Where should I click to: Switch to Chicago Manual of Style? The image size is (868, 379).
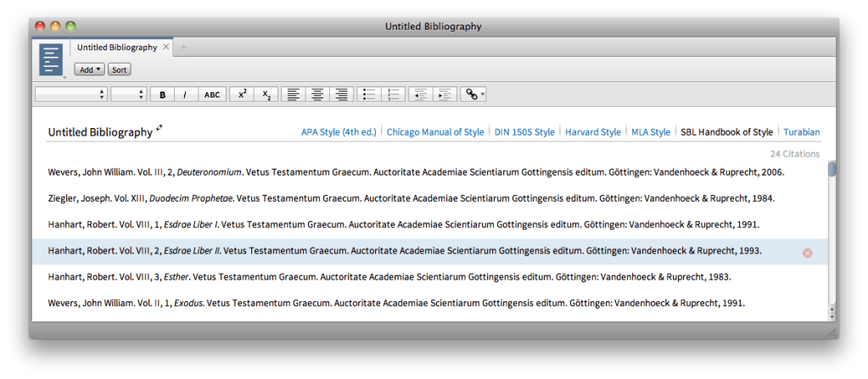pos(435,132)
